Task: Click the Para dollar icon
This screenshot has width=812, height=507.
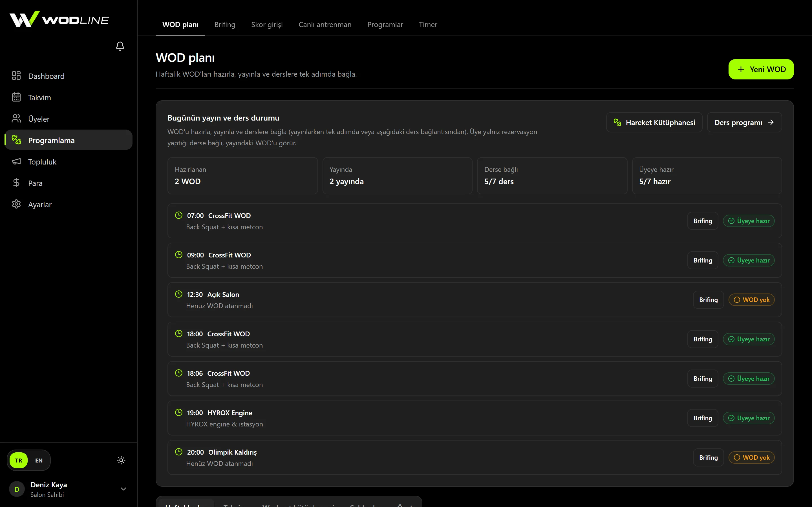Action: pyautogui.click(x=16, y=183)
